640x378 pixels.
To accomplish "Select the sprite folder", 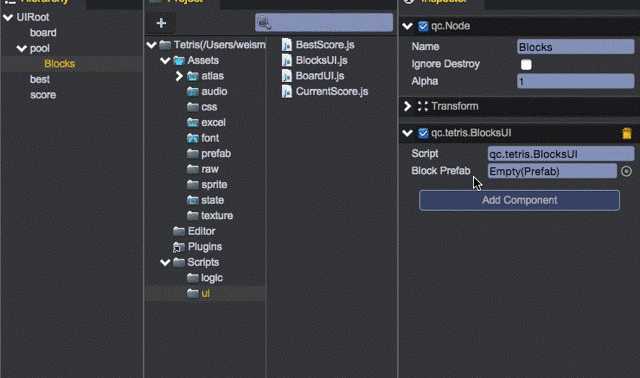I will [207, 185].
